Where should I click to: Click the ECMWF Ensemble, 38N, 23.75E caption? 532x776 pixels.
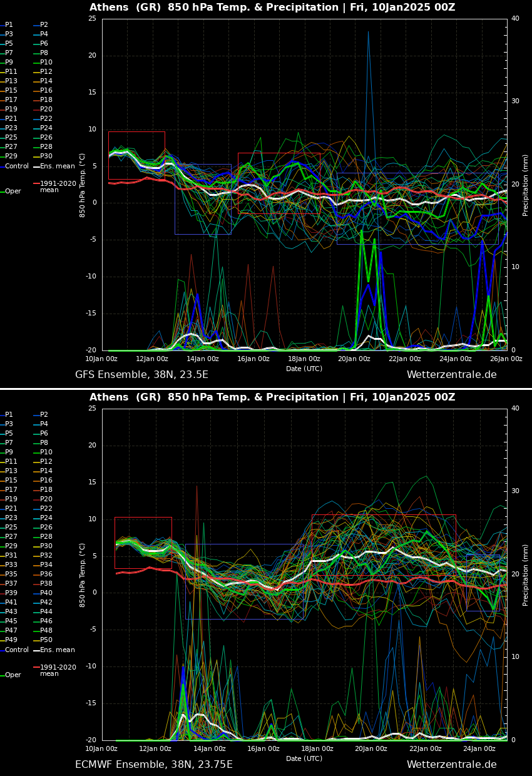click(153, 765)
